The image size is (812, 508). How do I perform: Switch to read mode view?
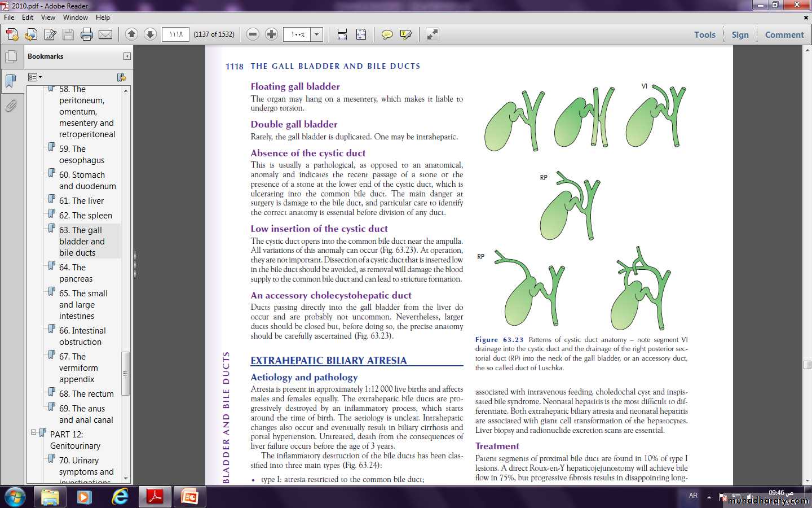click(433, 34)
